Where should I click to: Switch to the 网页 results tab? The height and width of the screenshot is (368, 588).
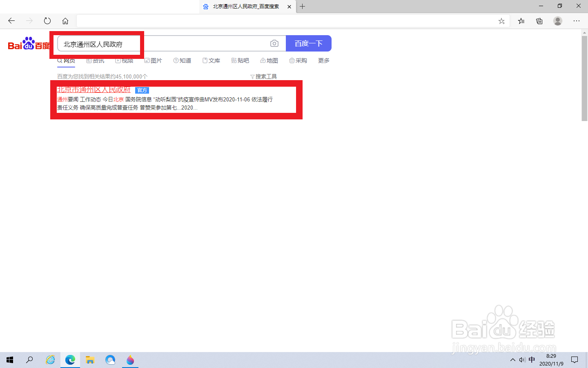(x=66, y=61)
